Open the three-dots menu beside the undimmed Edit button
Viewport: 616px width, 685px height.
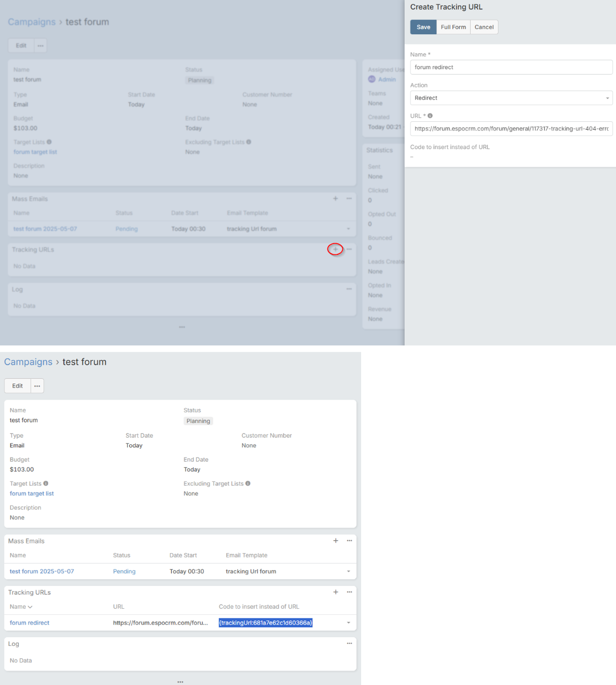tap(37, 386)
